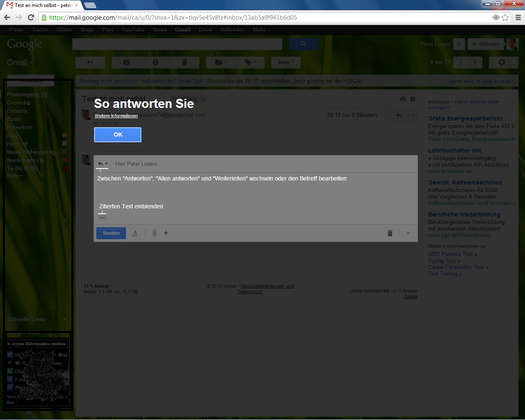The image size is (525, 420).
Task: Show quoted text with the three-dots button
Action: point(102,217)
